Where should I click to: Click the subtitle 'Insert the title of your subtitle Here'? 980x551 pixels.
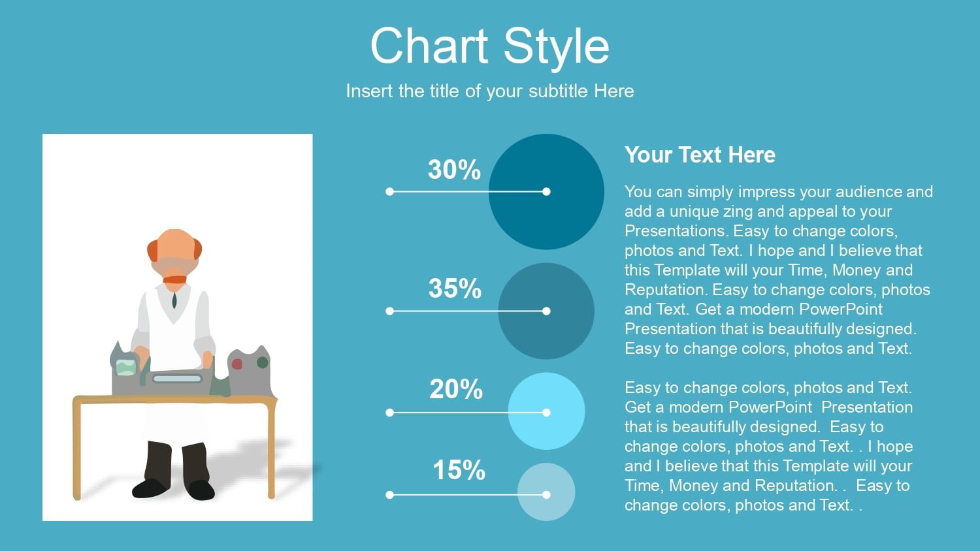(490, 91)
